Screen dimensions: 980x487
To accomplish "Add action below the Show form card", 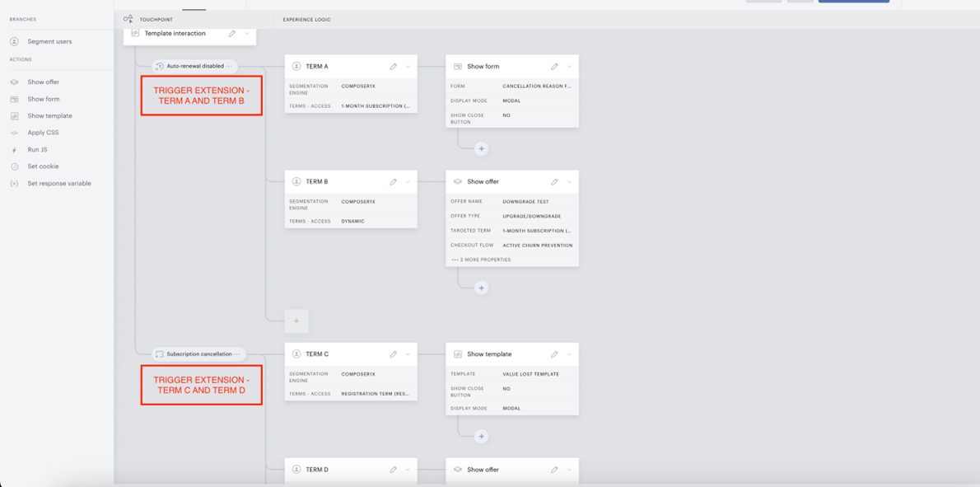I will [481, 149].
